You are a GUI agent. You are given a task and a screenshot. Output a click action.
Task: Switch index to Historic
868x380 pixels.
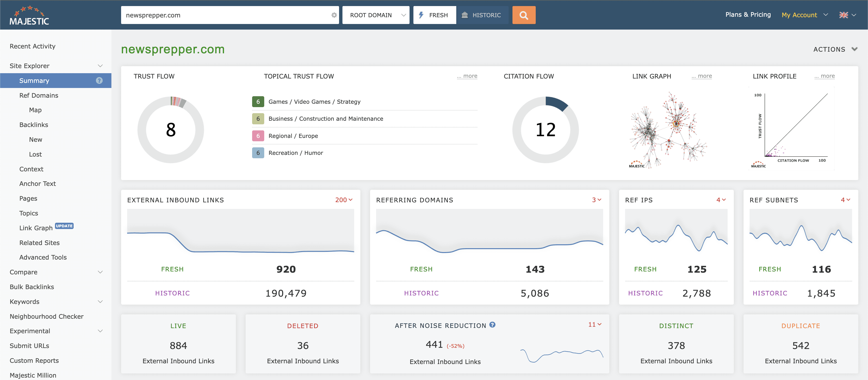[x=482, y=15]
